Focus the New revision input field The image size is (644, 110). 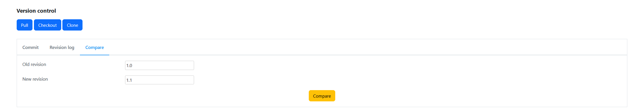coord(160,80)
